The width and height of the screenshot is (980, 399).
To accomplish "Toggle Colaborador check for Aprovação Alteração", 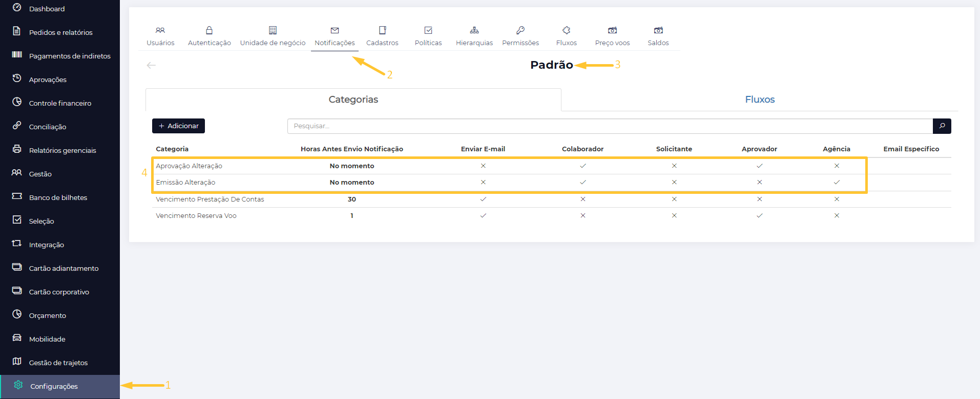I will (x=582, y=166).
